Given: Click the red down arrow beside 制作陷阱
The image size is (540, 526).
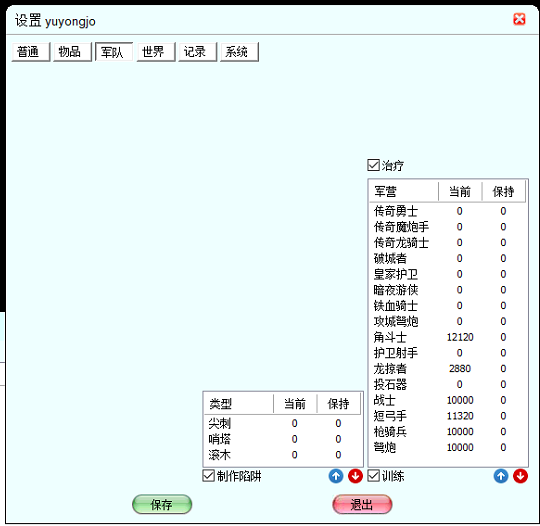Looking at the screenshot, I should [x=355, y=476].
